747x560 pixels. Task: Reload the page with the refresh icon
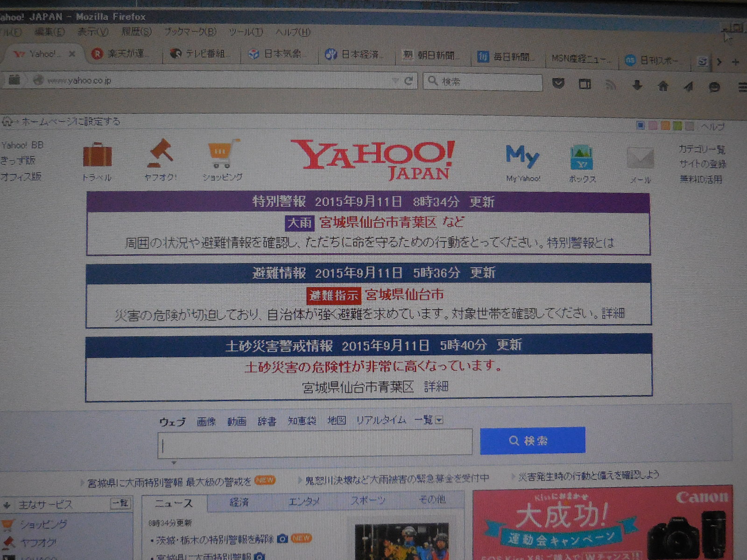tap(409, 81)
